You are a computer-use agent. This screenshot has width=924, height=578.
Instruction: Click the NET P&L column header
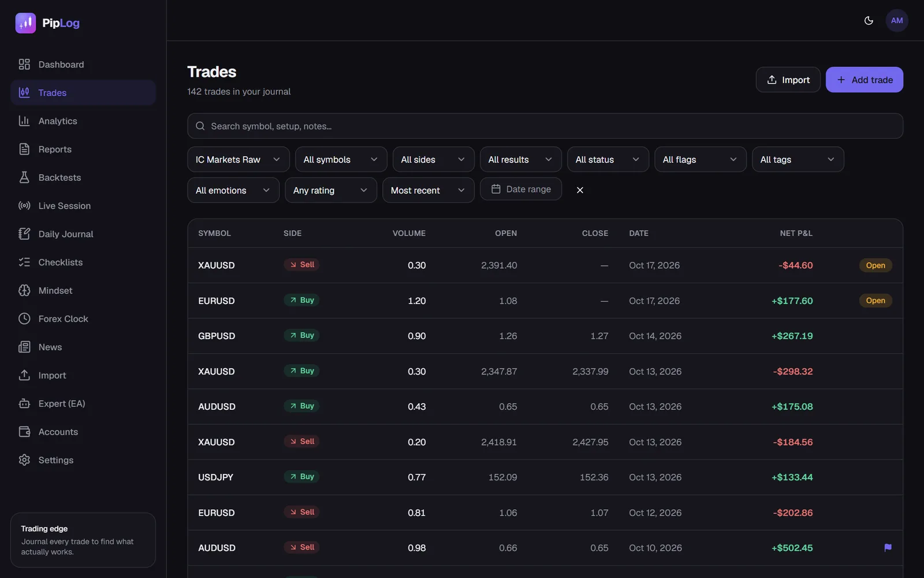pyautogui.click(x=796, y=234)
